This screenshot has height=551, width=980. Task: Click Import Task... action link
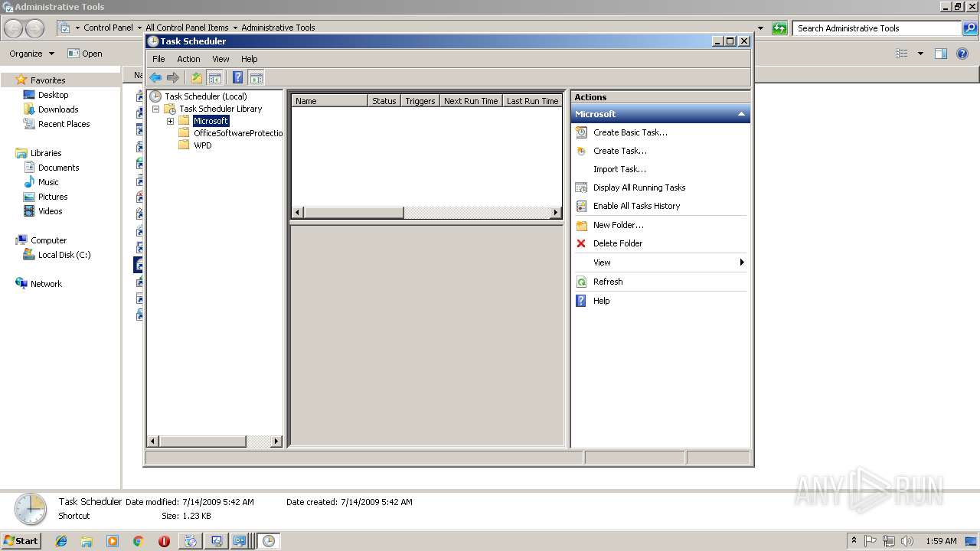point(619,169)
